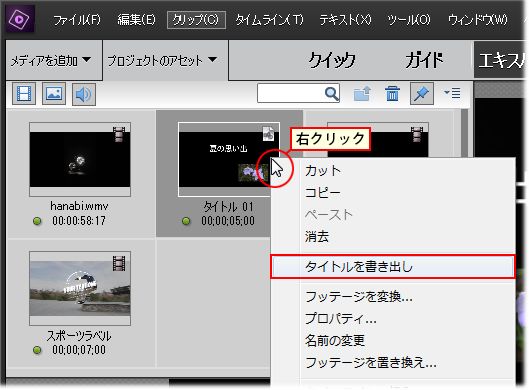
Task: Click the スポーツラベル name label
Action: [x=79, y=336]
